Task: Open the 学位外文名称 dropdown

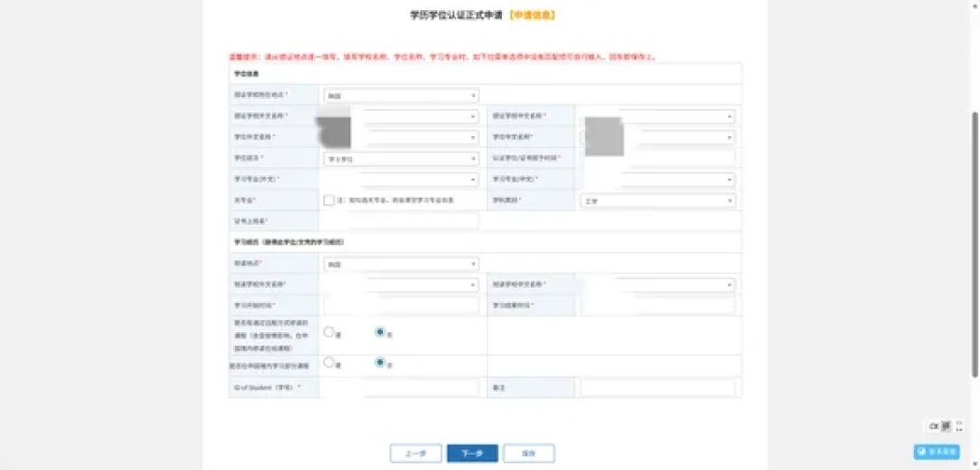Action: coord(401,138)
